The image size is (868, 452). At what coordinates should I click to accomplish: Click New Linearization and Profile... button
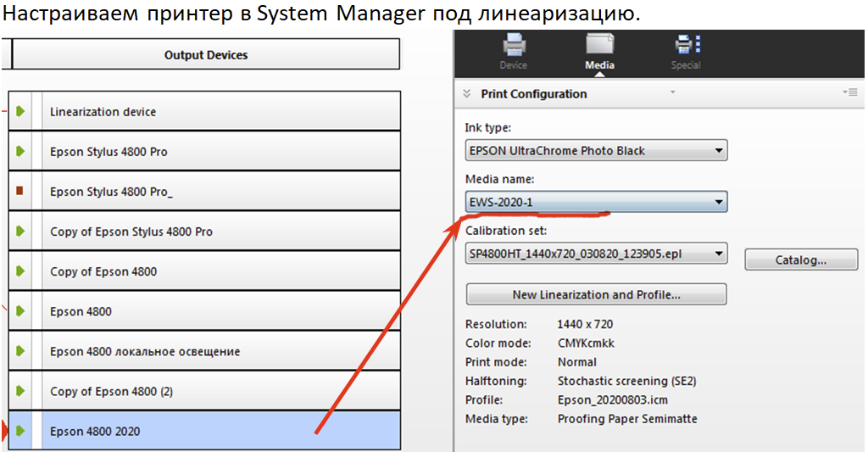[596, 294]
